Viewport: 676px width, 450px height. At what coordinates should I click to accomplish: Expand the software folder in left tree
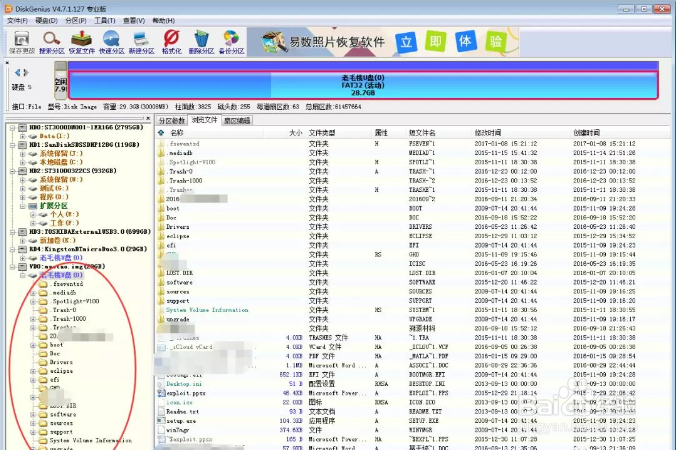click(33, 415)
